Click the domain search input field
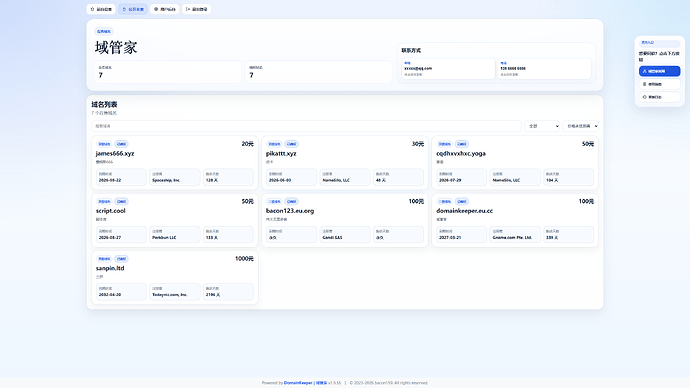Image resolution: width=690 pixels, height=388 pixels. pyautogui.click(x=306, y=126)
